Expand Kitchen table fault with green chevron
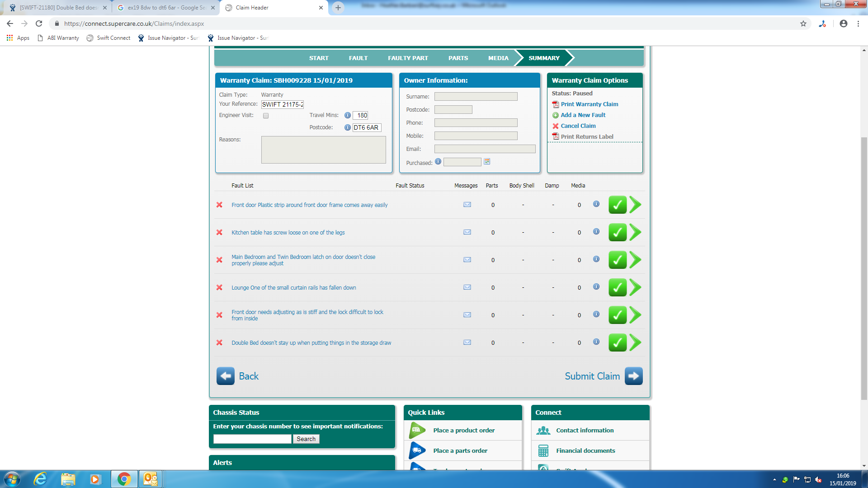Image resolution: width=868 pixels, height=488 pixels. tap(635, 232)
